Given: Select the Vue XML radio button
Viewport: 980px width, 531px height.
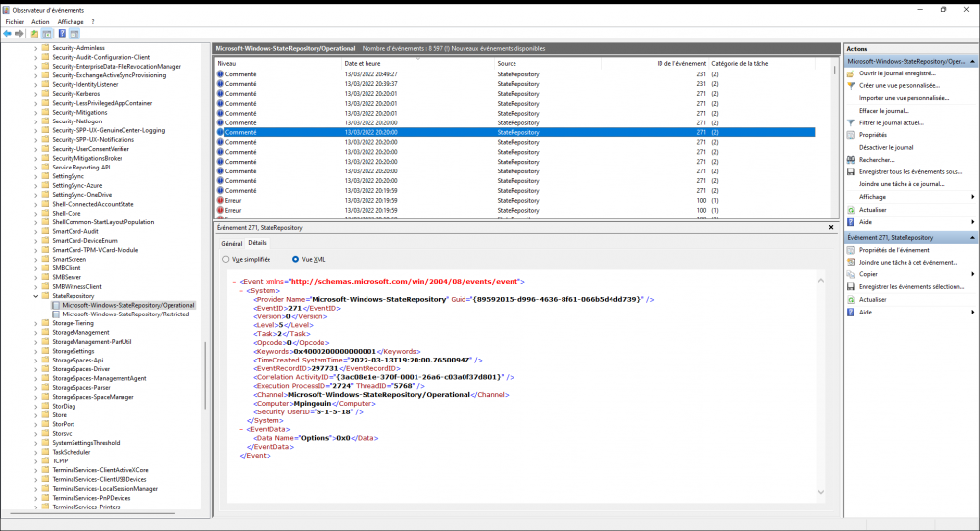Looking at the screenshot, I should tap(296, 260).
